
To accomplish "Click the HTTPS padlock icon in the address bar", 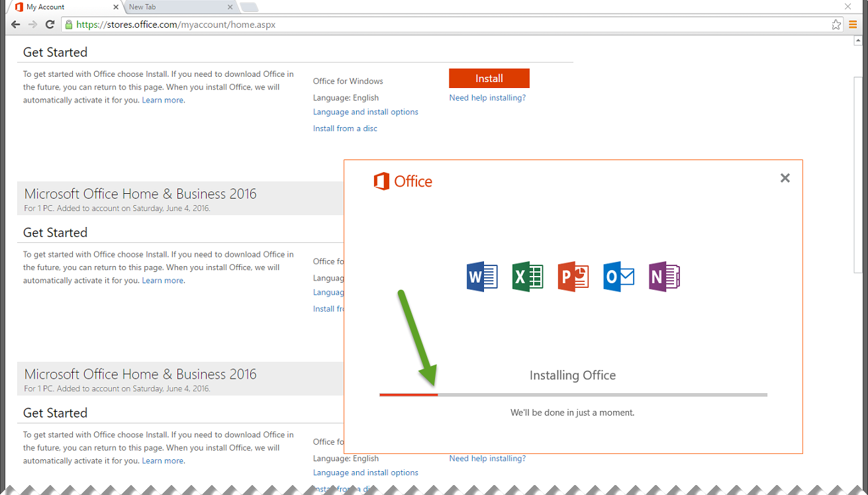I will pos(69,24).
